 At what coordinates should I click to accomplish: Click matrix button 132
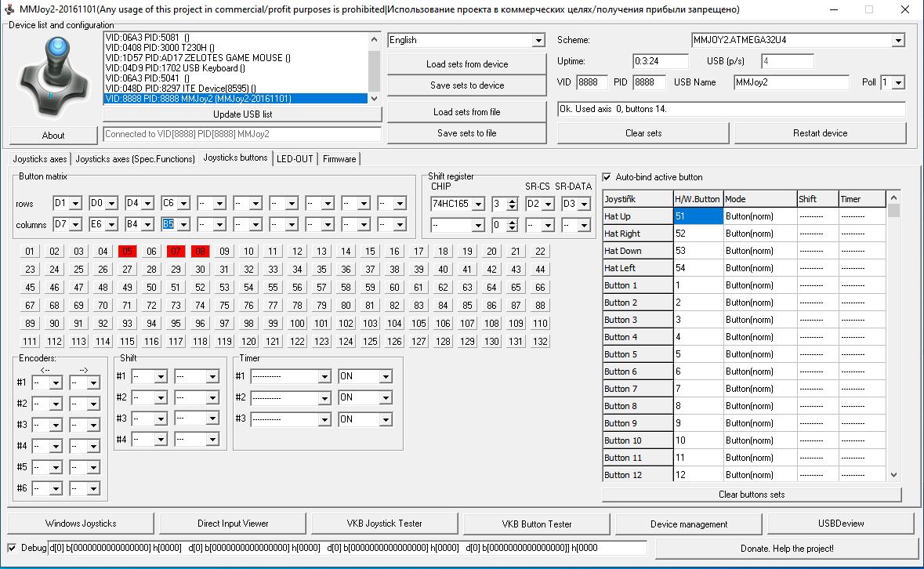[x=541, y=342]
